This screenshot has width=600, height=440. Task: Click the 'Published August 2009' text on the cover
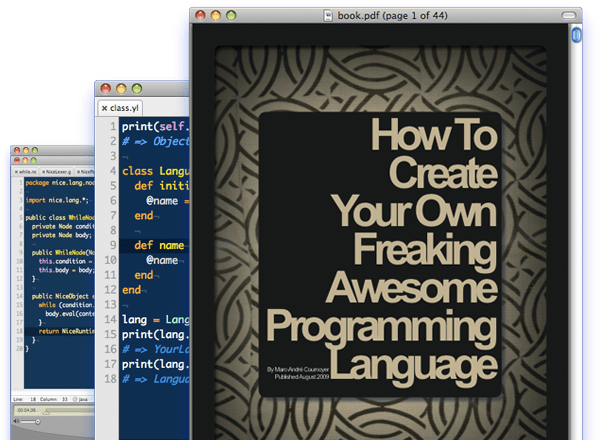tap(302, 377)
